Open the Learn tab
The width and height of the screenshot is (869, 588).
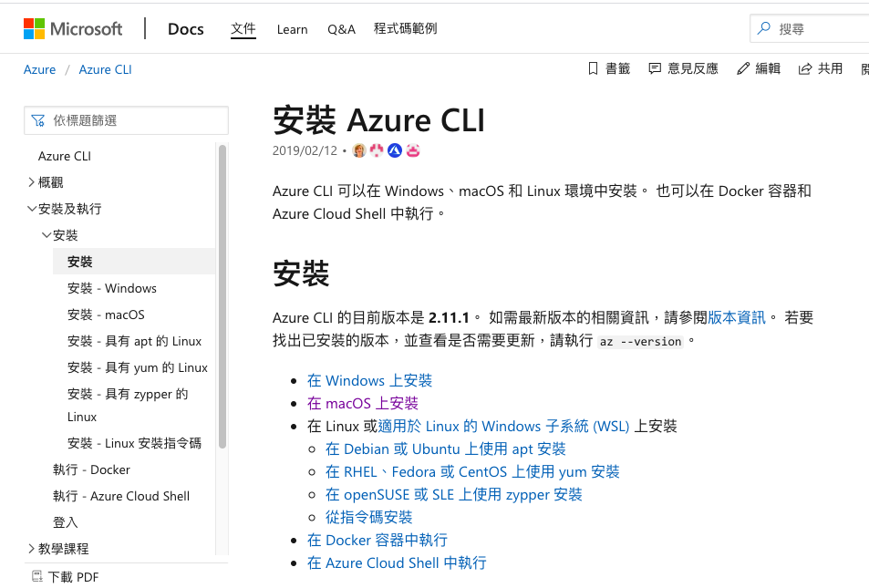pyautogui.click(x=292, y=29)
